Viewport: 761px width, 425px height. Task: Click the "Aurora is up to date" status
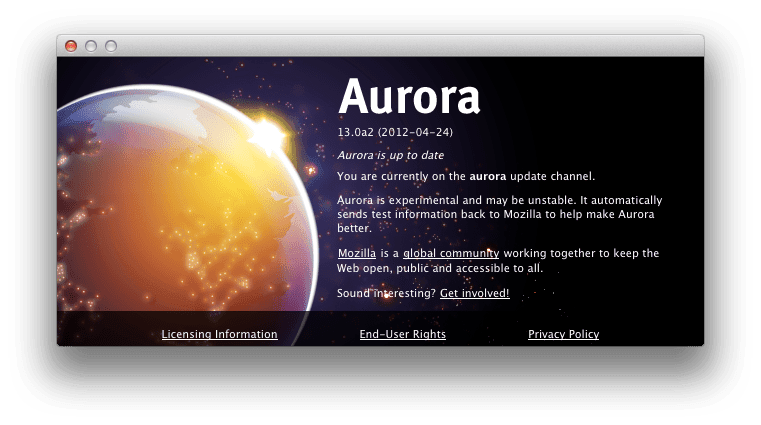tap(390, 156)
